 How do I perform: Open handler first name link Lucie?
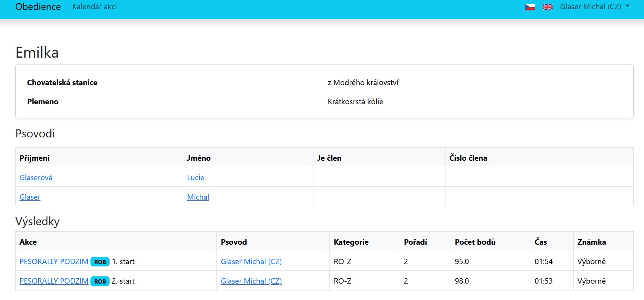click(195, 177)
